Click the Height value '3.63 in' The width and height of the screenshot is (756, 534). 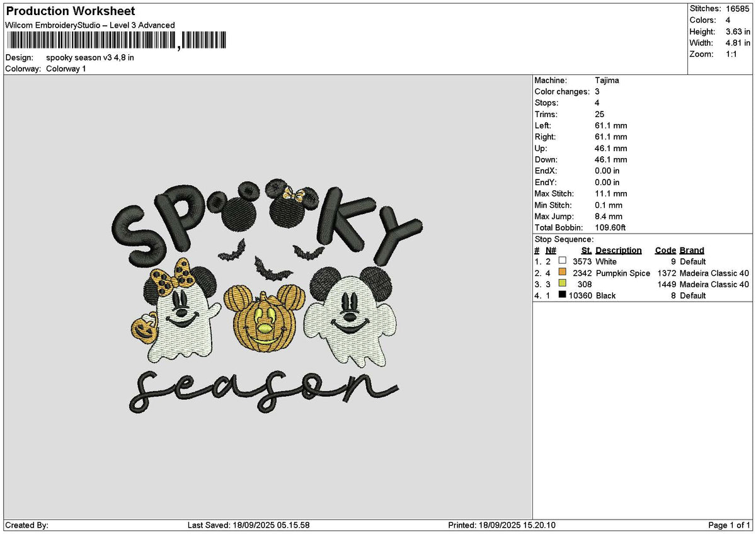(738, 31)
